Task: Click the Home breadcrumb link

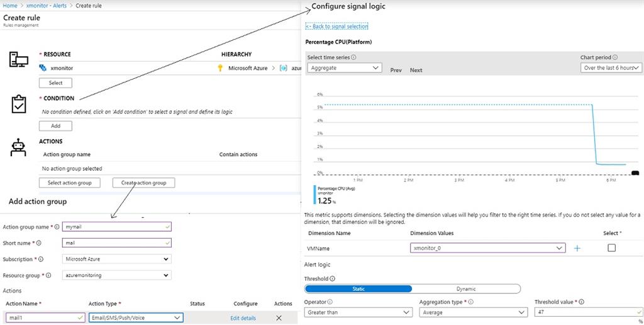Action: 10,6
